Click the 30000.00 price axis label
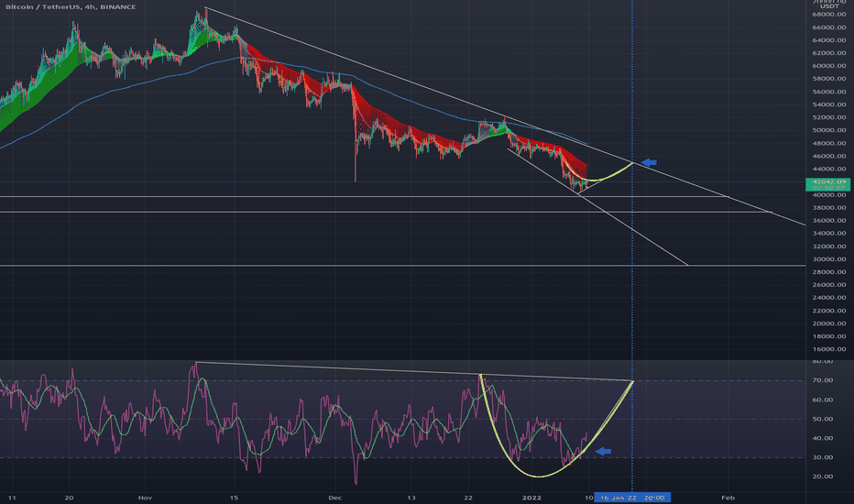This screenshot has height=504, width=854. (x=829, y=259)
